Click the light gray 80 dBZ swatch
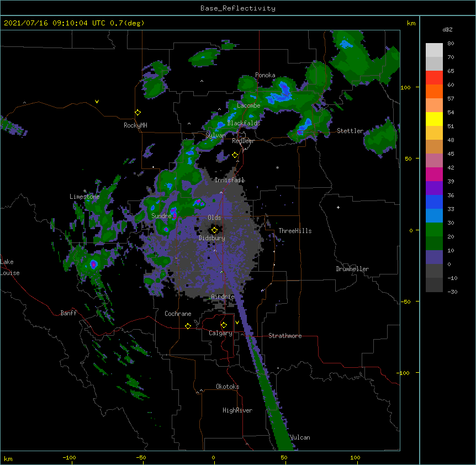476x465 pixels. coord(434,50)
